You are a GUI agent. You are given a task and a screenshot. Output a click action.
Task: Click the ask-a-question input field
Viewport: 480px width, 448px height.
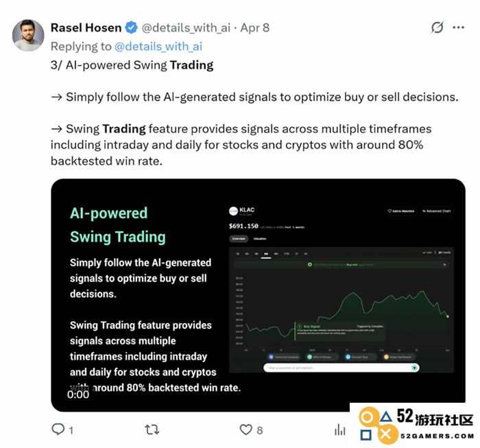[x=341, y=368]
